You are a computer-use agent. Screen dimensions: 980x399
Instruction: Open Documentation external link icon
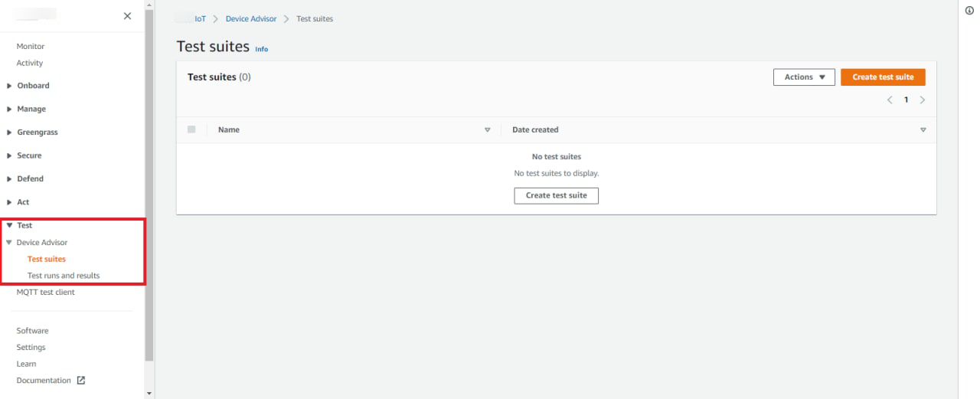(x=81, y=381)
